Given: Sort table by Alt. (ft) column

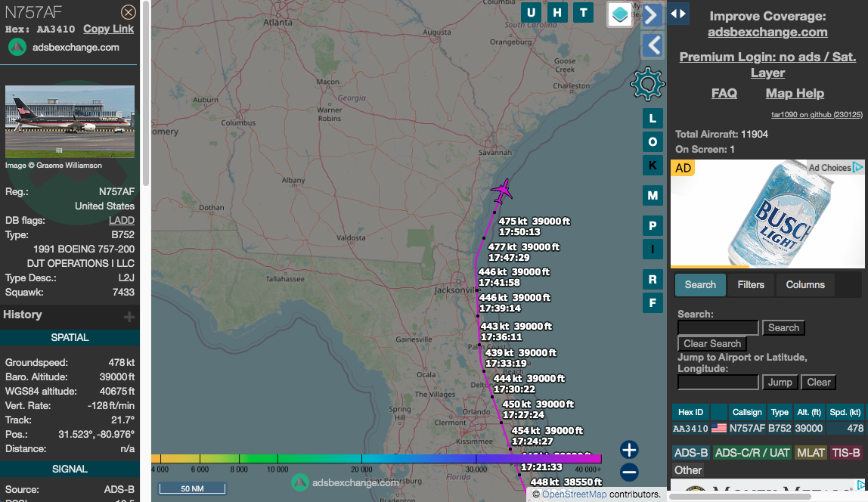Looking at the screenshot, I should coord(809,412).
